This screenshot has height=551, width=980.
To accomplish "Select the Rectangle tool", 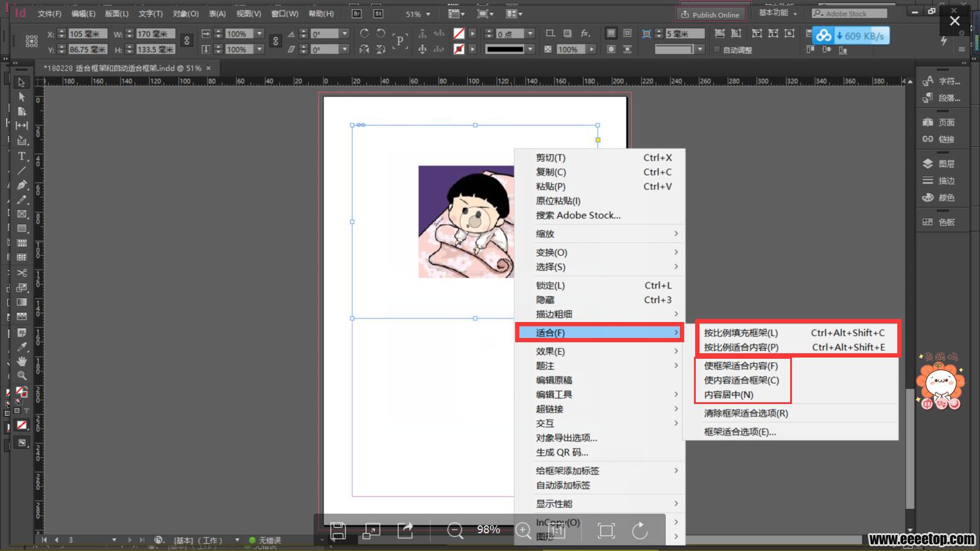I will coord(22,228).
